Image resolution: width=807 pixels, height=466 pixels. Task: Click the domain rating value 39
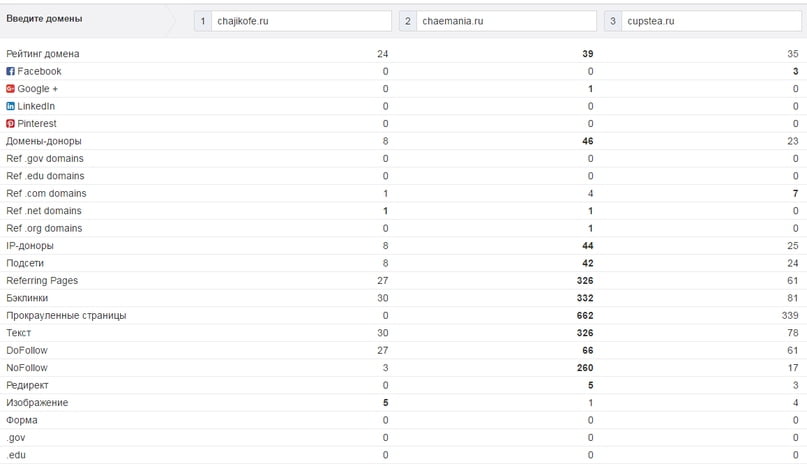click(x=587, y=54)
